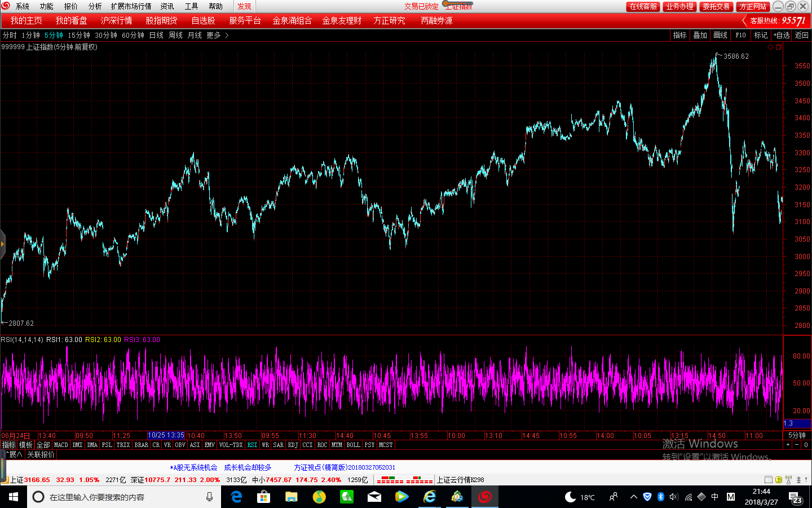Click the 关联报价 tab
This screenshot has width=812, height=508.
(x=41, y=454)
